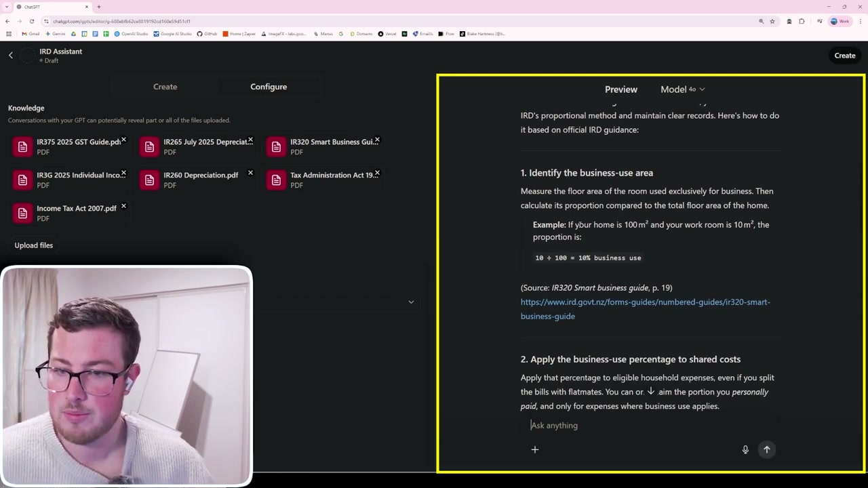Open the ir320-smart-business-guide link
The height and width of the screenshot is (488, 868).
coord(646,309)
